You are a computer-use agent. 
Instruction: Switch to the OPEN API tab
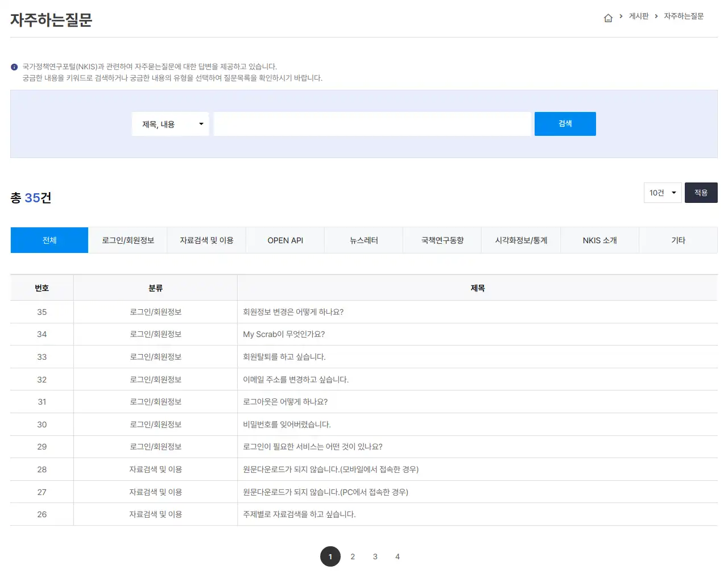tap(285, 240)
